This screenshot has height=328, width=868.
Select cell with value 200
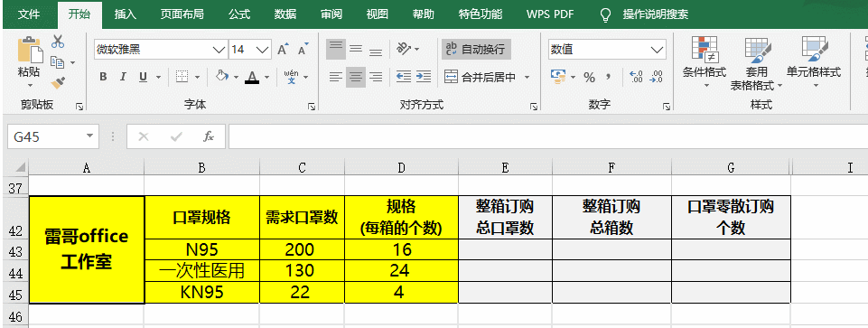pos(303,250)
